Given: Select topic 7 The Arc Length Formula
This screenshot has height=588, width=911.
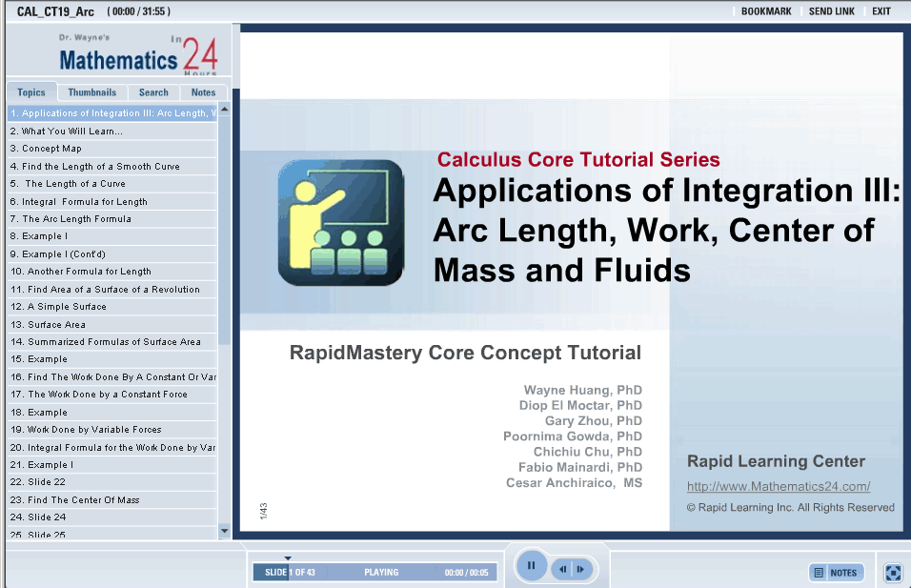Looking at the screenshot, I should pyautogui.click(x=112, y=219).
